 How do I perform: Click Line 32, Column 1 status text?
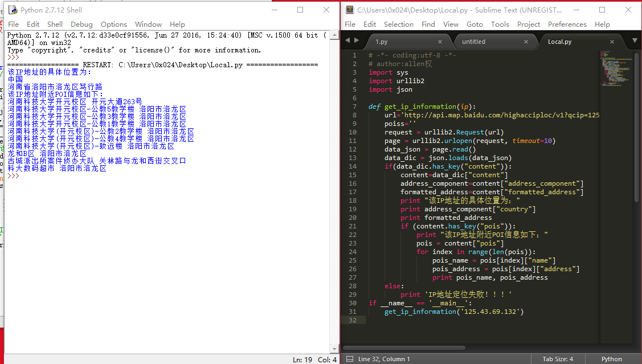pos(384,359)
